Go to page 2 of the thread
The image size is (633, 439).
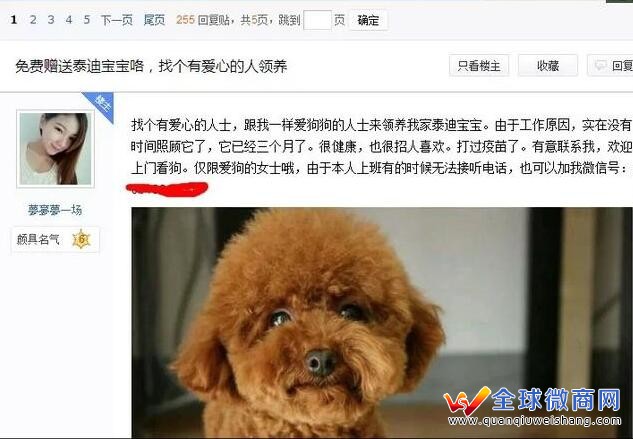pos(33,20)
